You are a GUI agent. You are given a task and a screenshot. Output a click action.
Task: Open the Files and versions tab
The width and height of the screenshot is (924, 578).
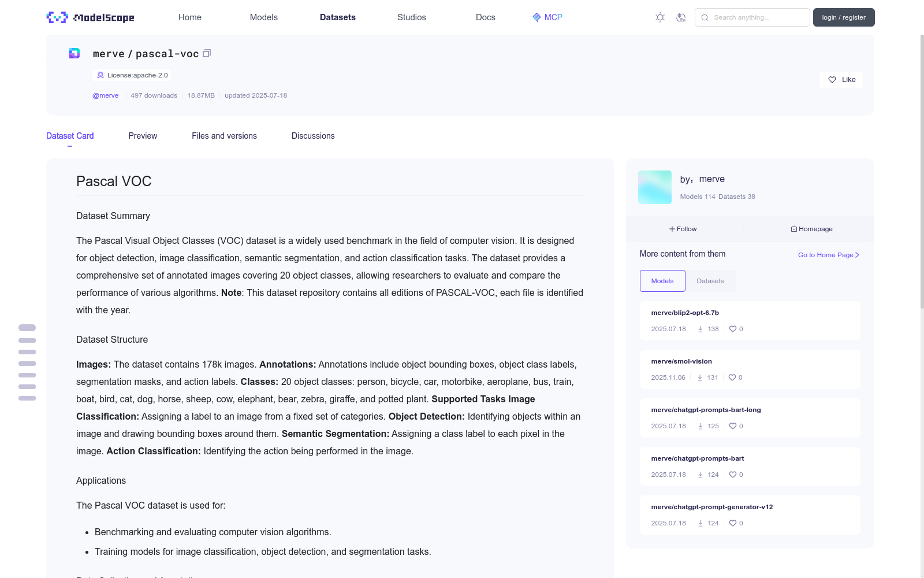tap(224, 136)
